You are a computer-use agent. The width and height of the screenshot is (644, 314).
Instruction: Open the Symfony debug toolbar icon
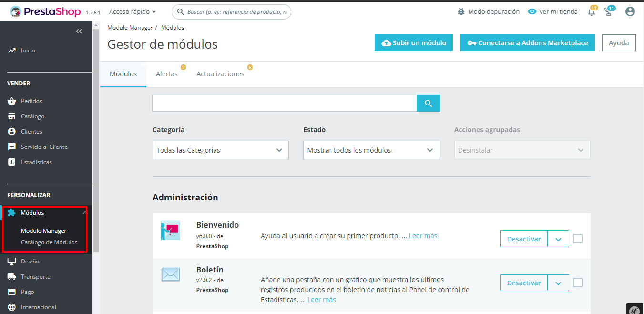(x=634, y=309)
